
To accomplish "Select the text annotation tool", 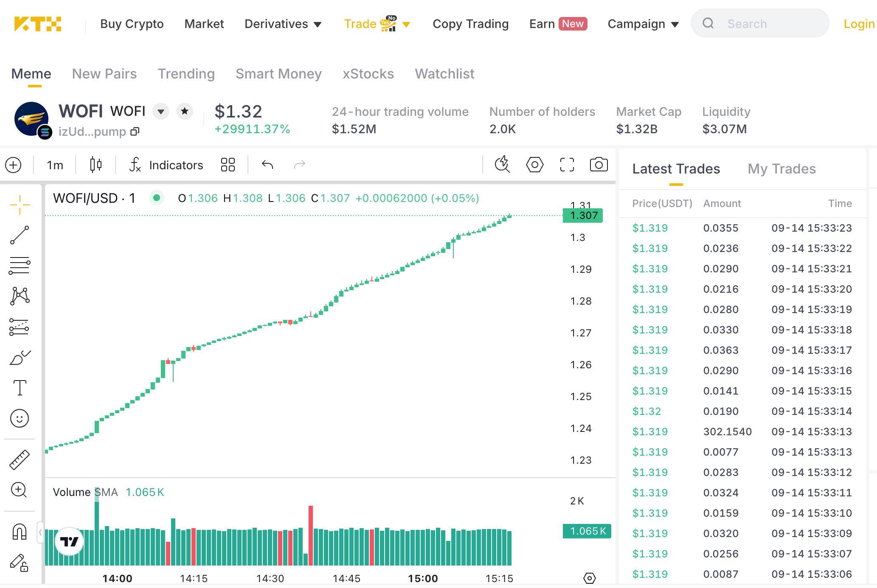I will tap(20, 388).
